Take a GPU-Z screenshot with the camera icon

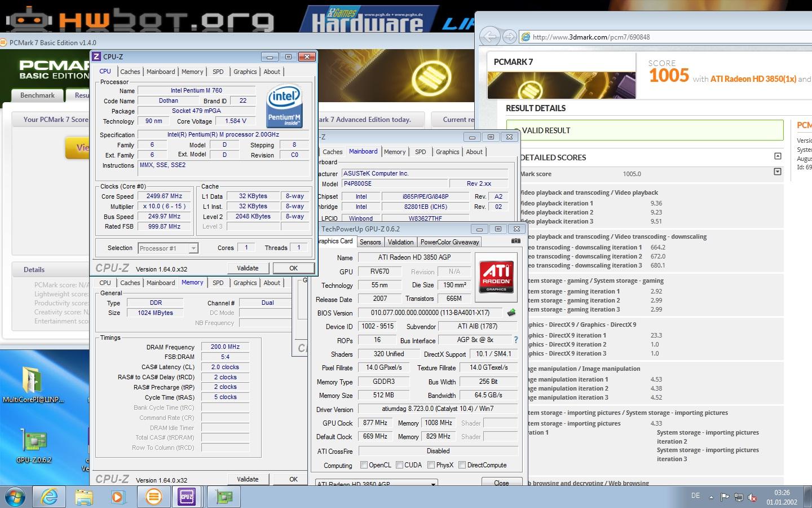(515, 241)
